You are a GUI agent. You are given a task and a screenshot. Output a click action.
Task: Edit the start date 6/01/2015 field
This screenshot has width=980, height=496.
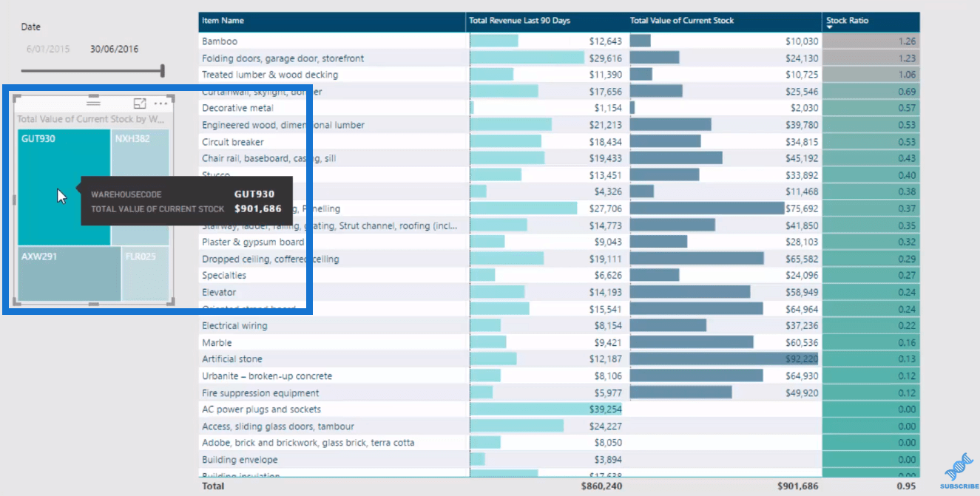[48, 50]
